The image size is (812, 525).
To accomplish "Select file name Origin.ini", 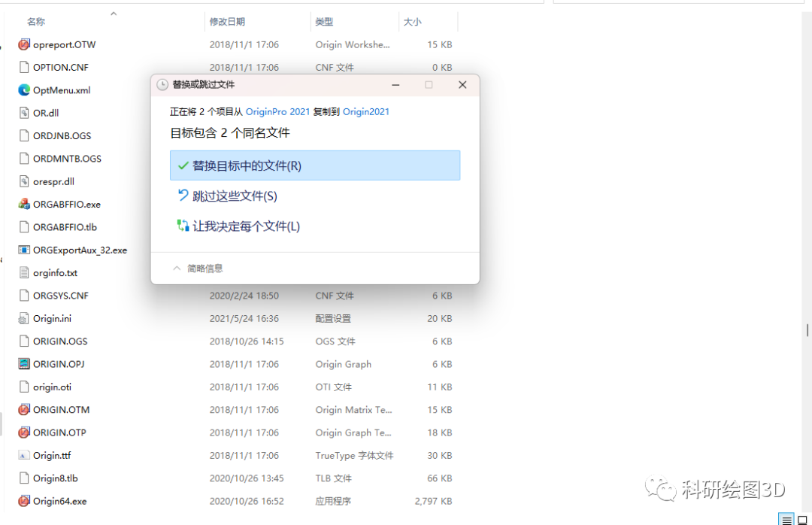I will (53, 318).
